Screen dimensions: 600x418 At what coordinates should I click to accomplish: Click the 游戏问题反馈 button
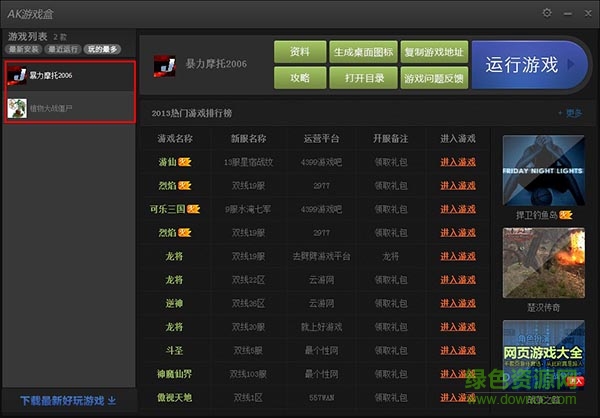(434, 78)
